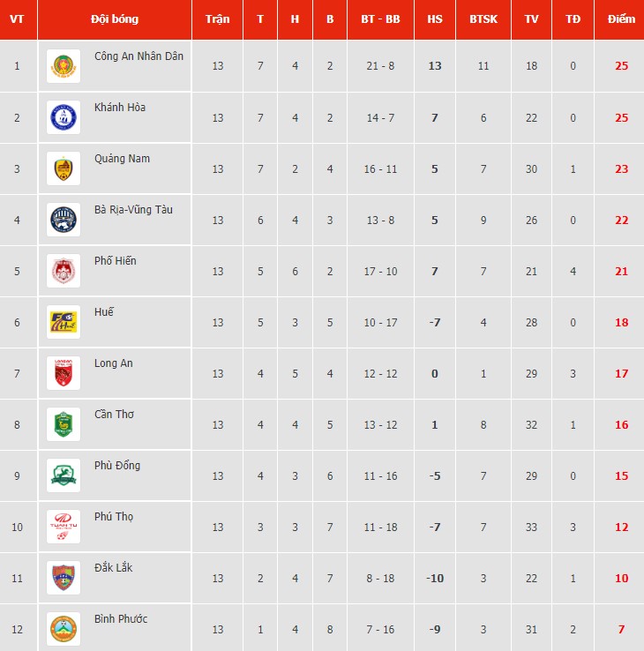Open the Bình Phước team name link
This screenshot has width=644, height=651.
pos(121,618)
